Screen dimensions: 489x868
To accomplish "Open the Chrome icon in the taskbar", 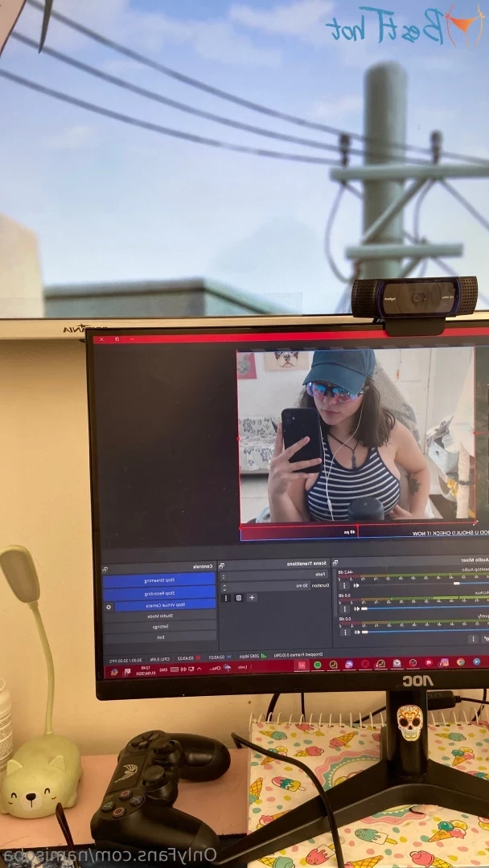I will pyautogui.click(x=460, y=661).
